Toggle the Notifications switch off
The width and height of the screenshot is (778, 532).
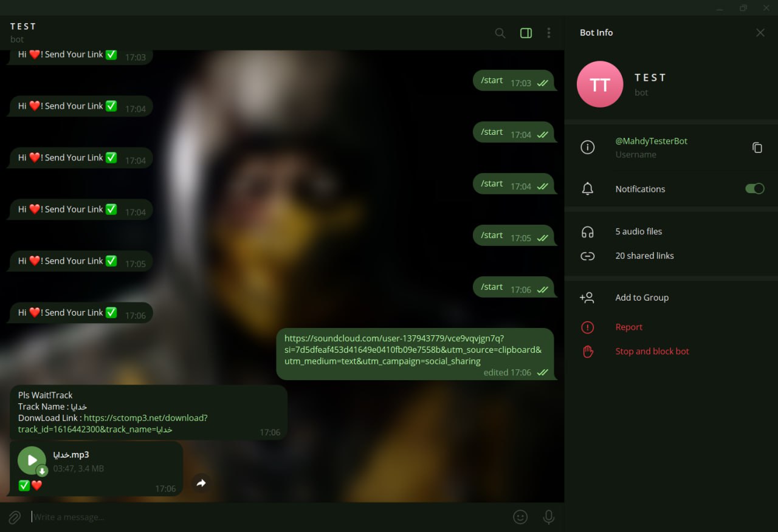(755, 189)
